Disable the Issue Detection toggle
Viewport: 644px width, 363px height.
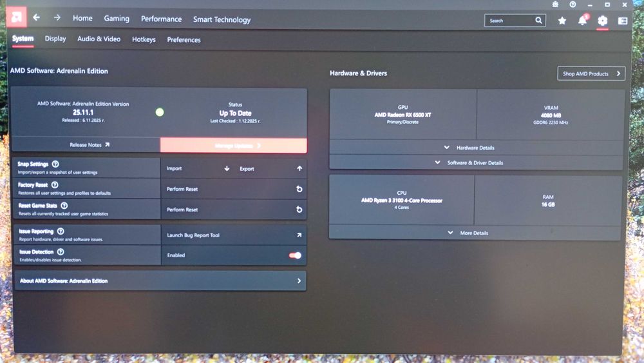pyautogui.click(x=295, y=255)
